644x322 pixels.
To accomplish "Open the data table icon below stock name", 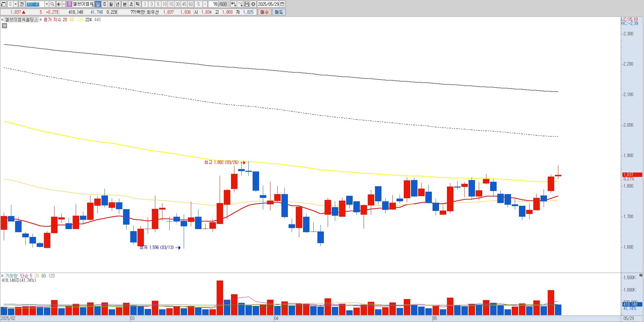I will [x=4, y=26].
